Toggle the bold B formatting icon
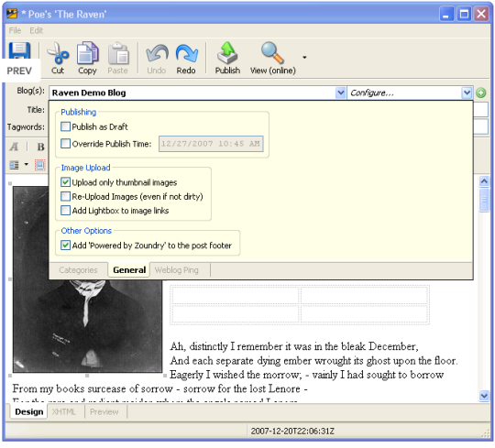The height and width of the screenshot is (448, 495). tap(40, 147)
